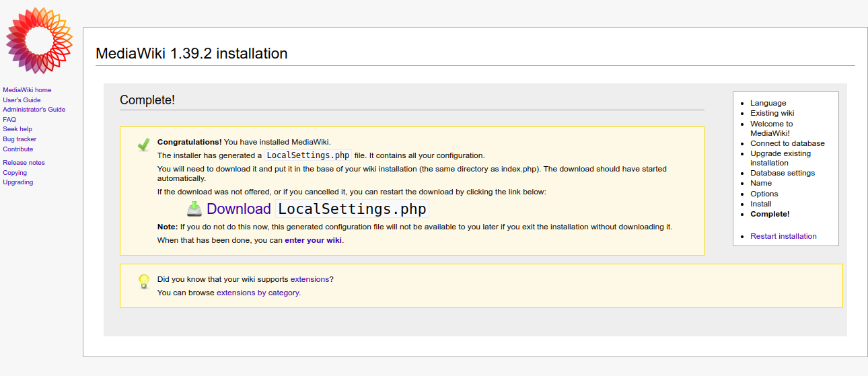Viewport: 868px width, 376px height.
Task: Click the 'Database settings' step text
Action: coord(783,173)
